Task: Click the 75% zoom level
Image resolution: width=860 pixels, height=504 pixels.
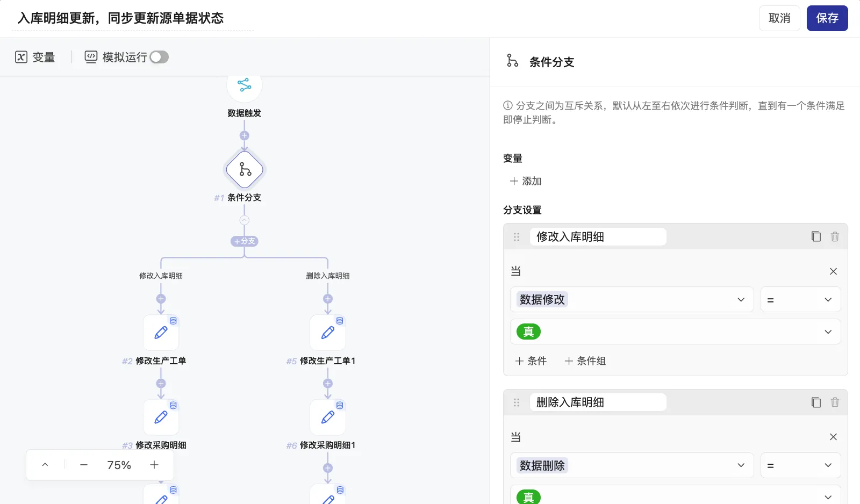Action: coord(119,465)
